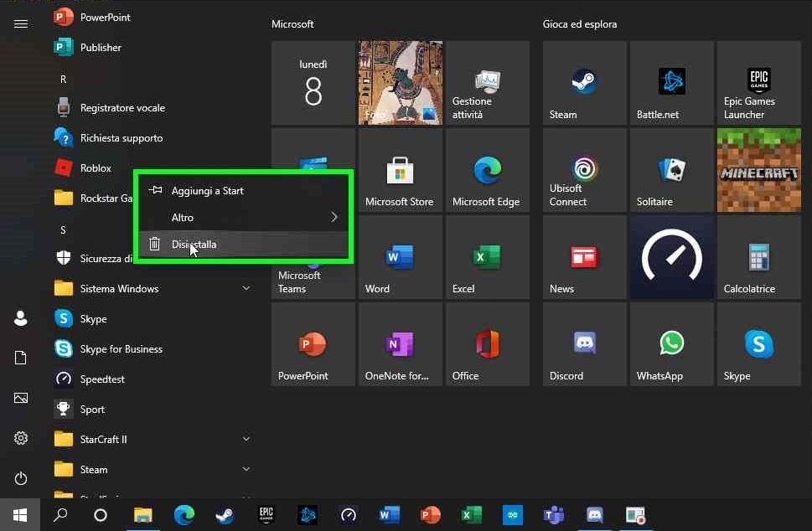The image size is (812, 531).
Task: Open the Excel tile
Action: tap(488, 257)
